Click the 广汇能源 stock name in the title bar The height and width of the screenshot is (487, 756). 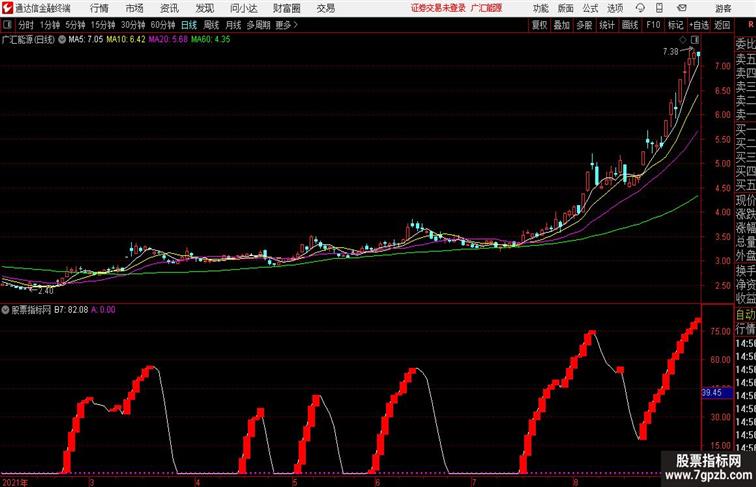(x=486, y=8)
